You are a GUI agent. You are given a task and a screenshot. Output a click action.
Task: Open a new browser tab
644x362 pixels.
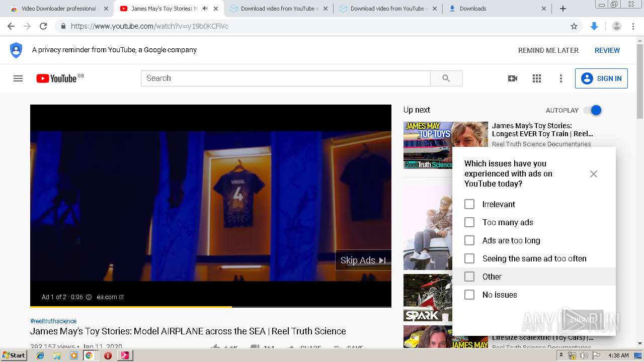pyautogui.click(x=563, y=9)
